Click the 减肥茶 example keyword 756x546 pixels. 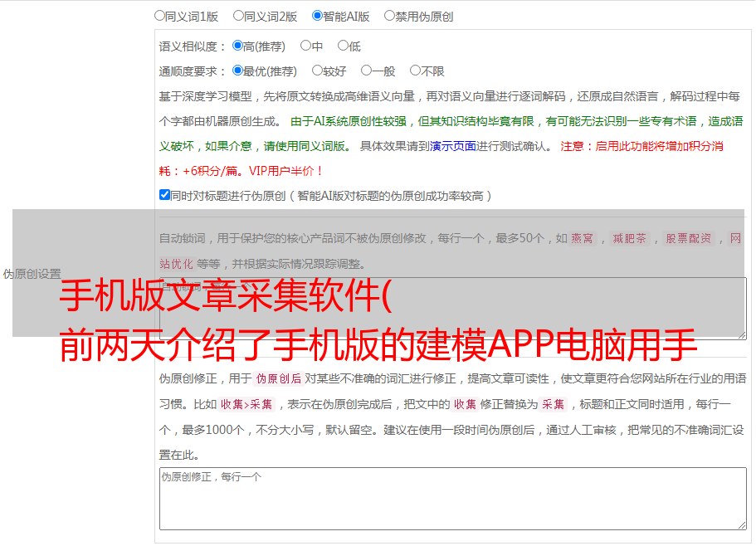629,238
